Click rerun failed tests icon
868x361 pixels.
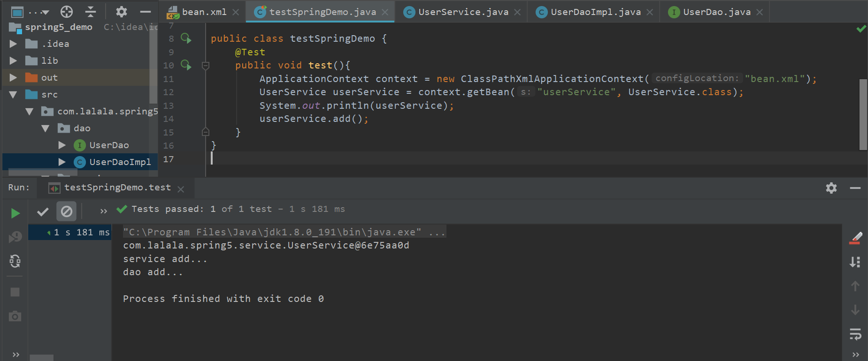coord(15,237)
